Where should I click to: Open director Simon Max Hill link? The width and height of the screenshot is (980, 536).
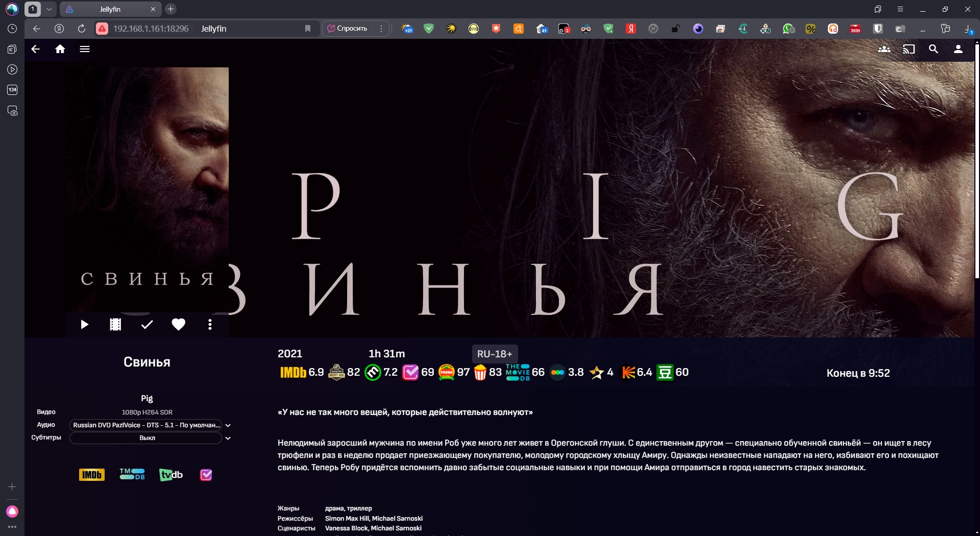pos(347,518)
